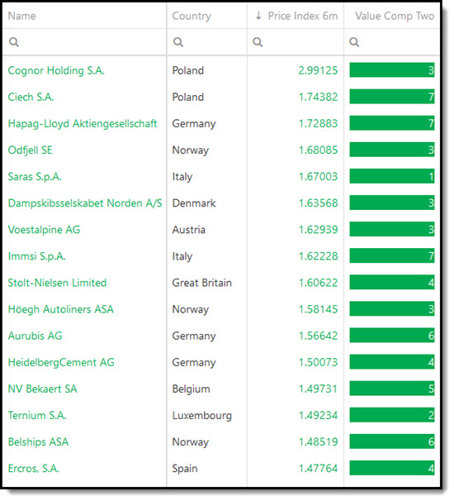Select Poland in Ciech S.A. row
The image size is (454, 500).
(x=188, y=97)
